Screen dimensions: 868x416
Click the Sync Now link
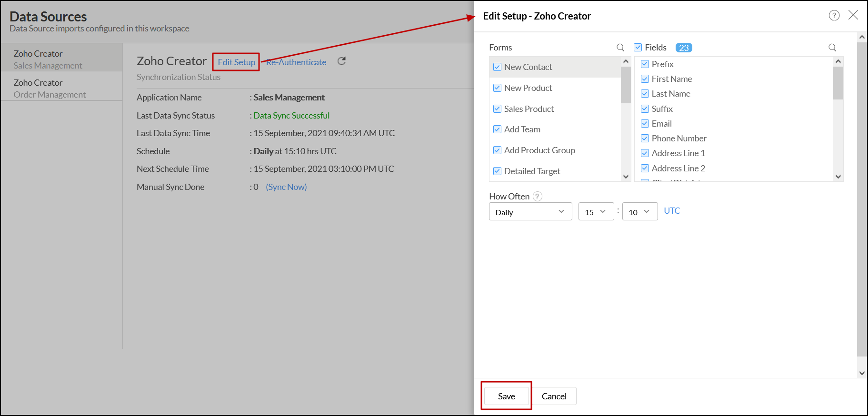point(286,187)
